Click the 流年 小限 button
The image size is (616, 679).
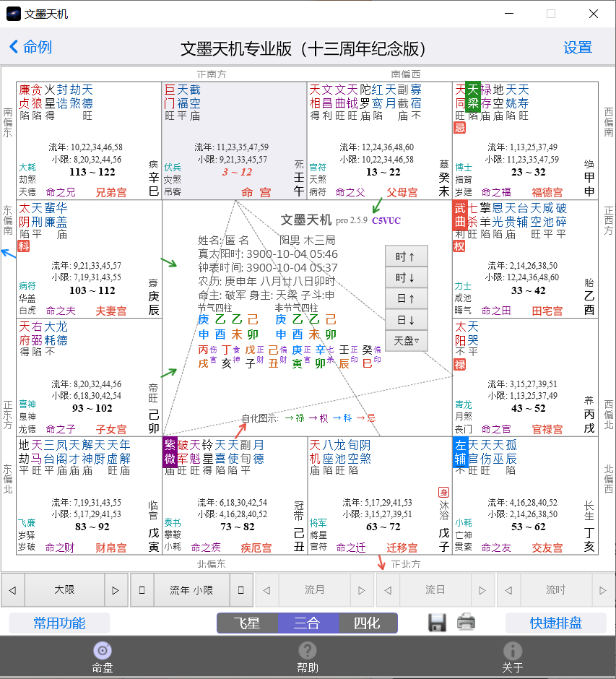coord(191,590)
